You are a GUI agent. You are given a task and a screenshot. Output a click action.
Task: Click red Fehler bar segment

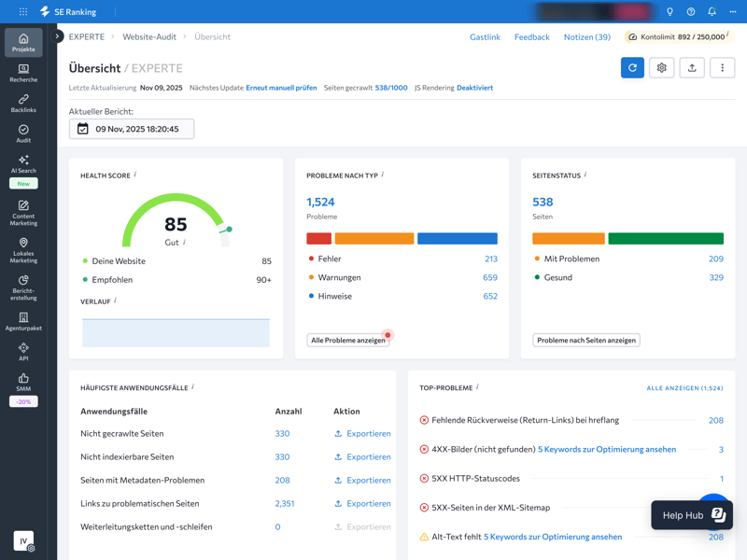click(318, 239)
